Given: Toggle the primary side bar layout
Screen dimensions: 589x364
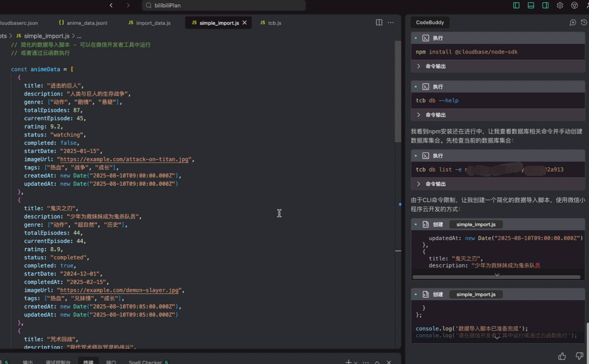Looking at the screenshot, I should [x=516, y=5].
